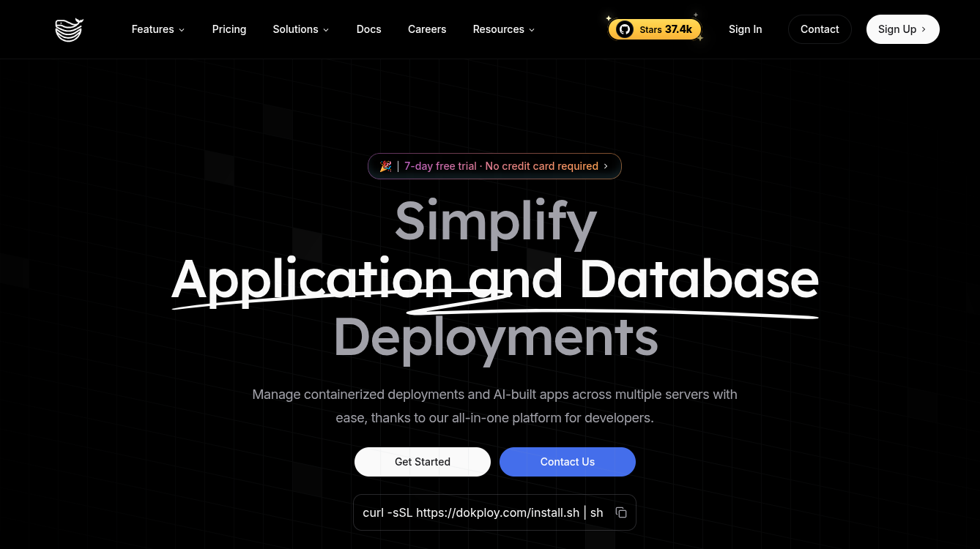Image resolution: width=980 pixels, height=549 pixels.
Task: Click the chevron inside Sign Up button
Action: point(924,29)
